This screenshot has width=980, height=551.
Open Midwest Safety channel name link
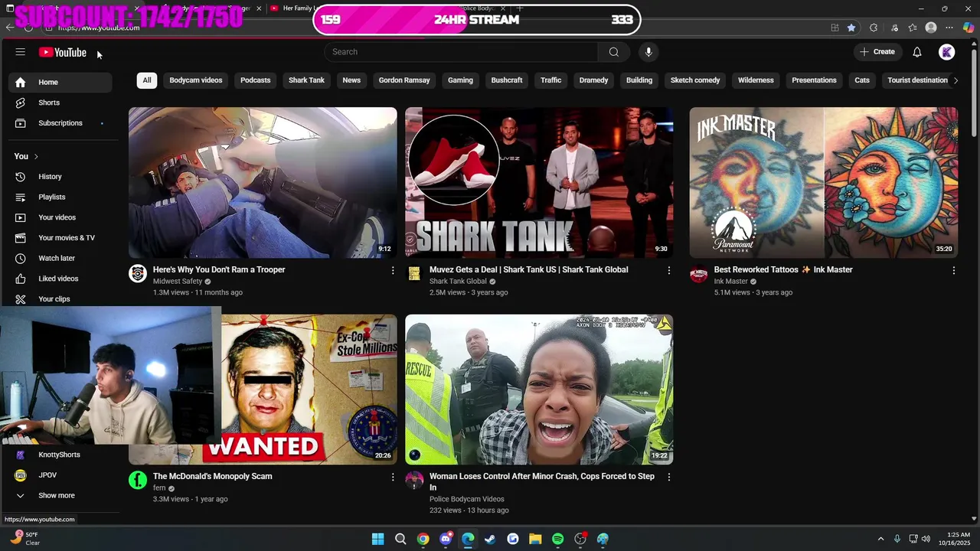click(x=178, y=282)
